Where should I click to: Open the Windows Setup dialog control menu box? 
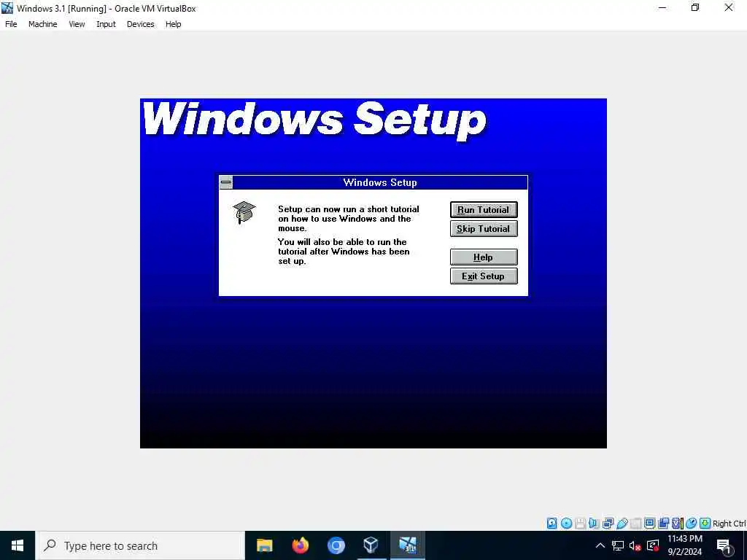(226, 182)
